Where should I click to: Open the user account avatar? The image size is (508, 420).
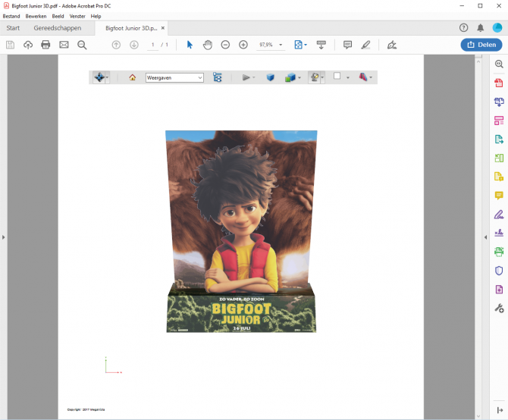[x=497, y=28]
